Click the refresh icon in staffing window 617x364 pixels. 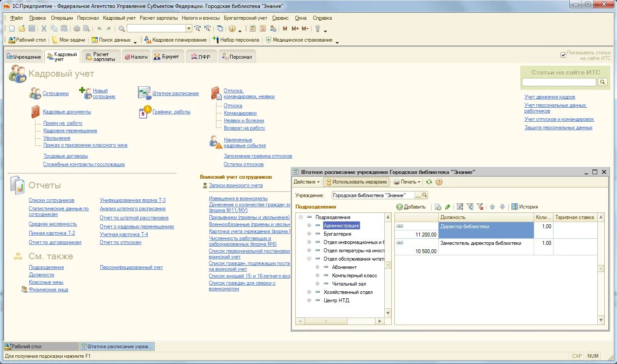(x=429, y=182)
